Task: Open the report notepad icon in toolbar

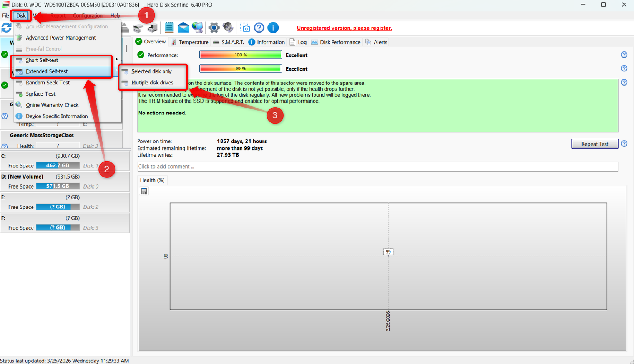Action: pyautogui.click(x=169, y=28)
